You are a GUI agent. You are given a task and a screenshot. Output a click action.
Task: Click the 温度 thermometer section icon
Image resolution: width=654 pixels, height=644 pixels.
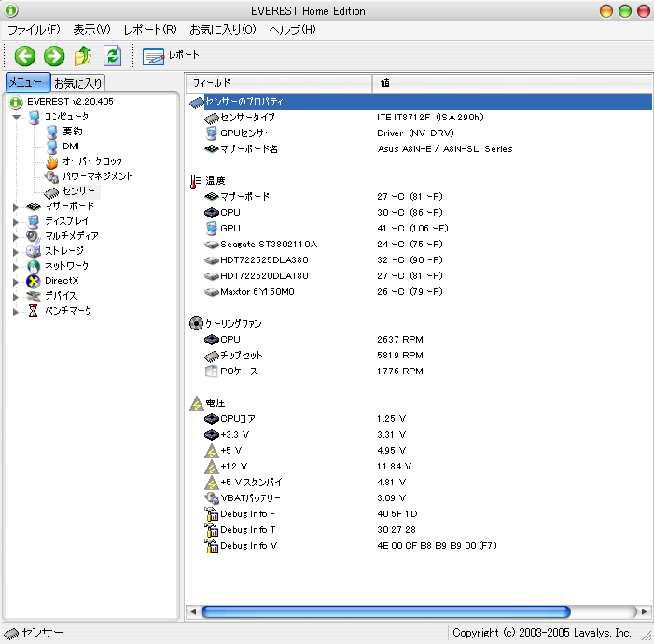pos(195,181)
